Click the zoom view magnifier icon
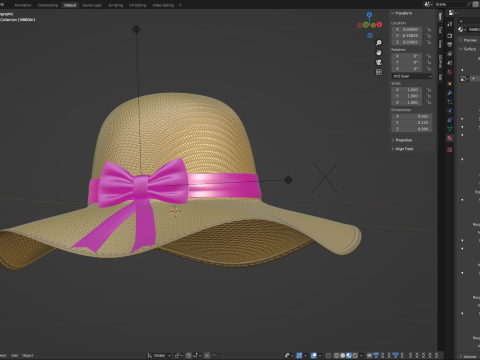Image resolution: width=480 pixels, height=360 pixels. point(379,43)
